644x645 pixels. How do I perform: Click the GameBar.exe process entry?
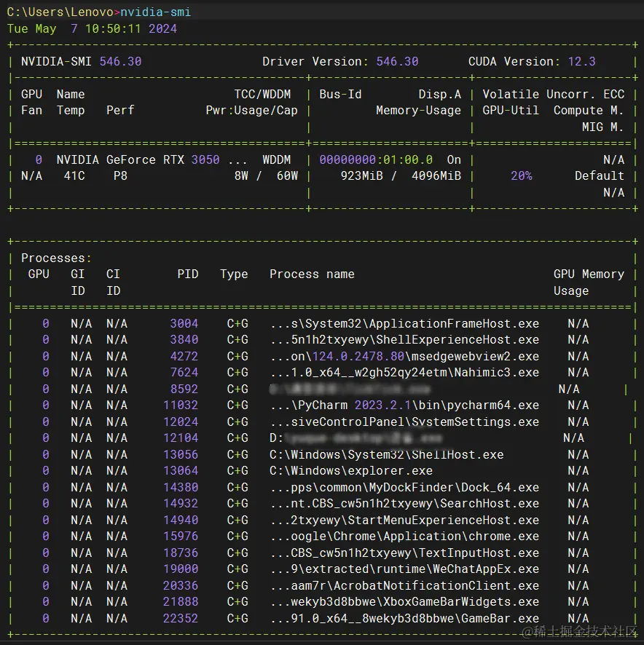(x=405, y=618)
